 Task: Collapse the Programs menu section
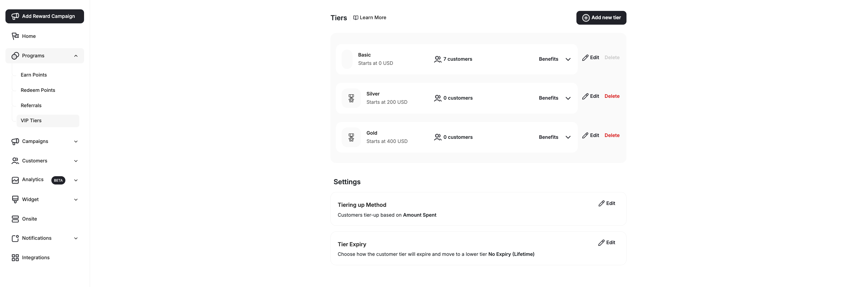76,56
